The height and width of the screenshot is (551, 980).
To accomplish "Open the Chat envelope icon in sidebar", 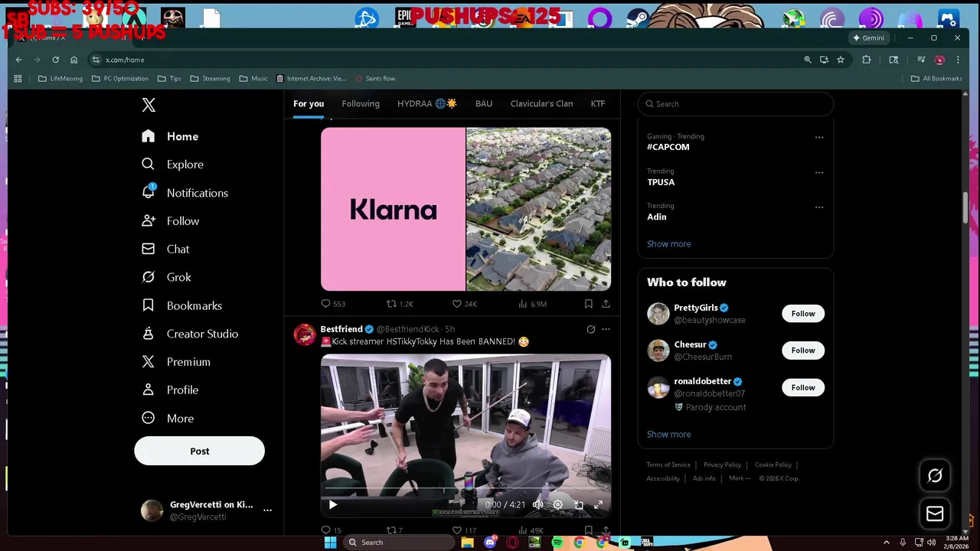I will point(149,249).
